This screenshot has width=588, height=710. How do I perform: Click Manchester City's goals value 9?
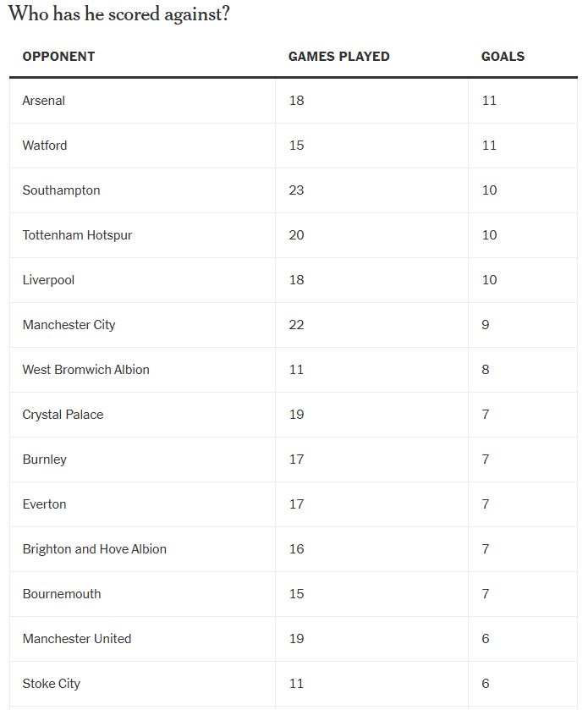click(x=486, y=325)
